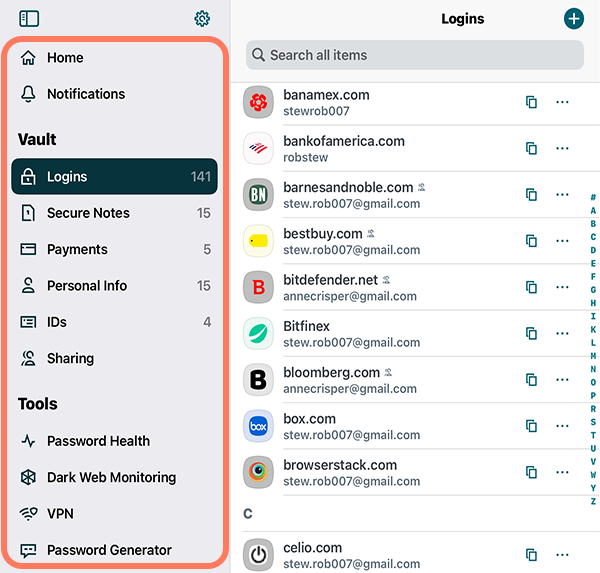Open Secure Notes section

click(114, 213)
